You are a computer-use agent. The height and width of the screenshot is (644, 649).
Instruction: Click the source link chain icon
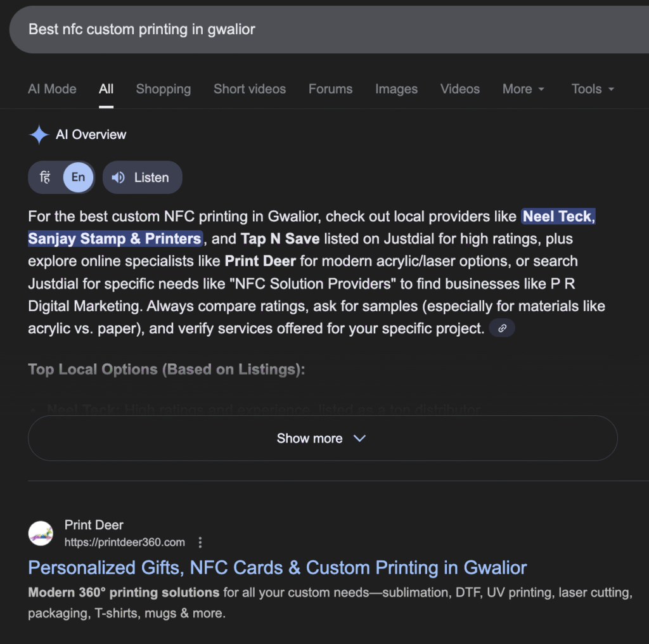(x=502, y=328)
